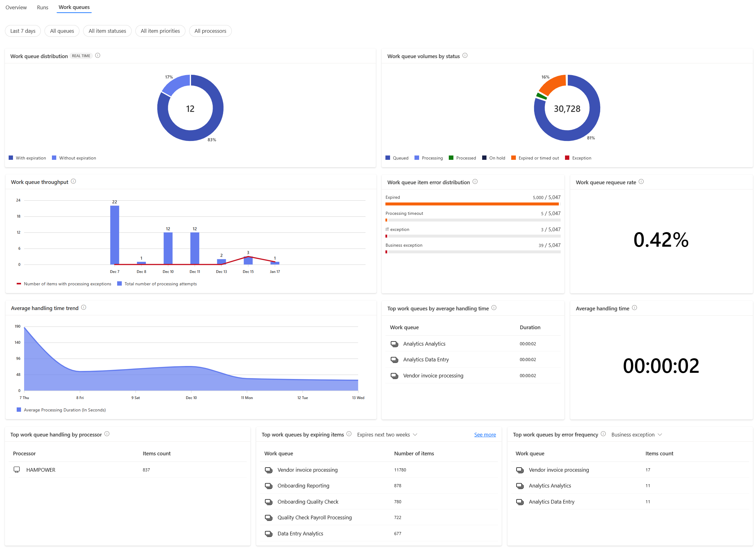Click the See more link

click(485, 435)
